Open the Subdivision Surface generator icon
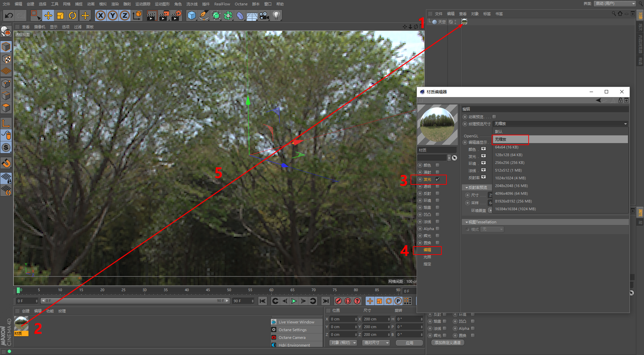Viewport: 644px width, 355px height. [216, 15]
